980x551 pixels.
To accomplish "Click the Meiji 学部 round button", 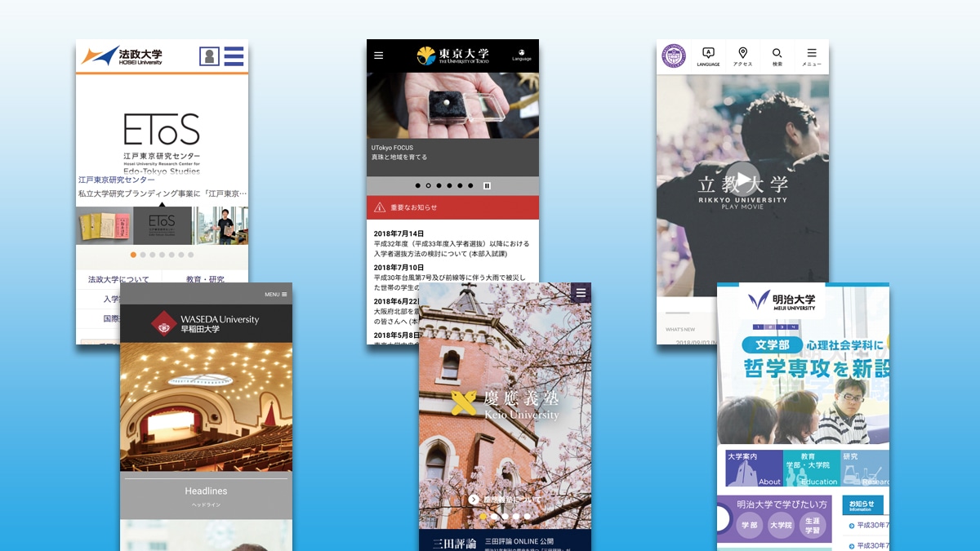I will (x=749, y=525).
